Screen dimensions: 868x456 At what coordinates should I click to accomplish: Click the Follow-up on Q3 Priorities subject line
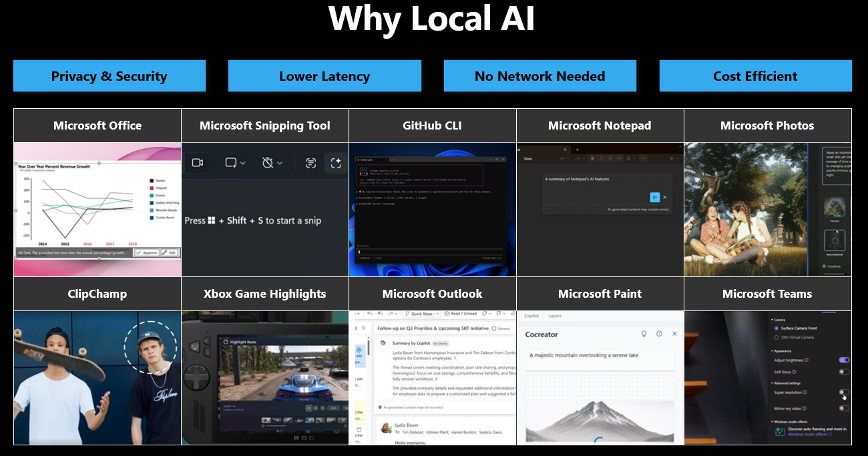(x=432, y=328)
